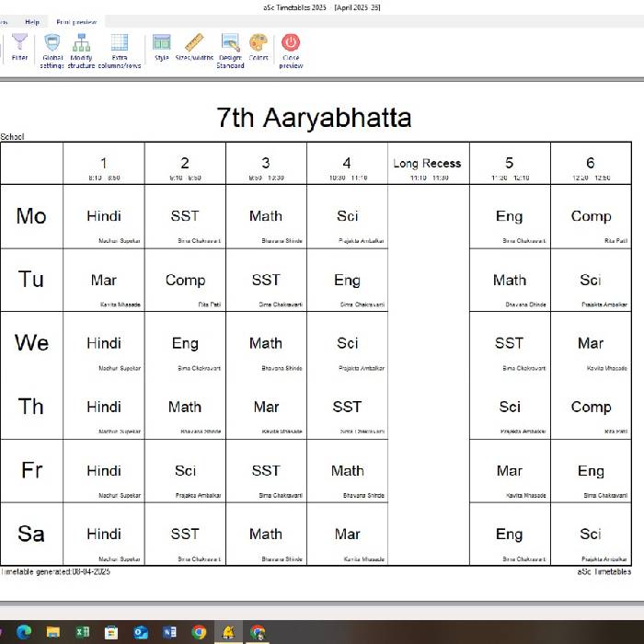Open Microsoft Edge from the taskbar

[24, 632]
